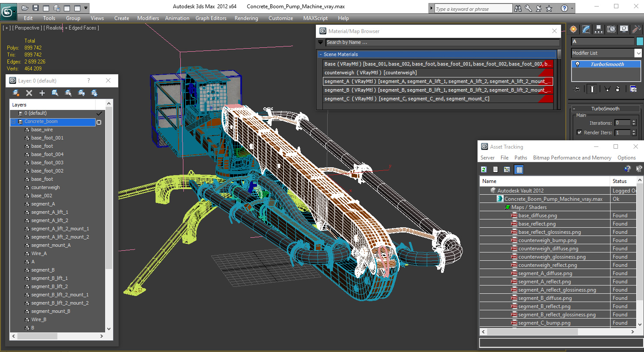Image resolution: width=644 pixels, height=352 pixels.
Task: Click the viewport [ + ] menu label
Action: (7, 28)
